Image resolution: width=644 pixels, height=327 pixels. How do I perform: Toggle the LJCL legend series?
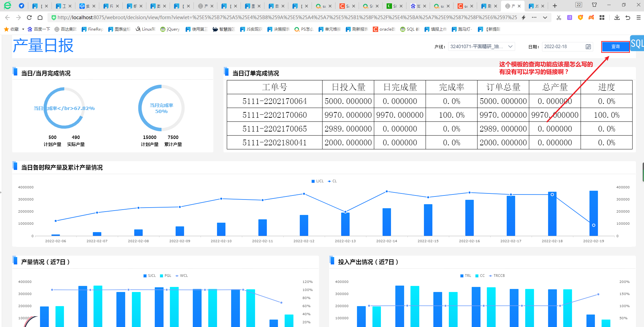[318, 181]
